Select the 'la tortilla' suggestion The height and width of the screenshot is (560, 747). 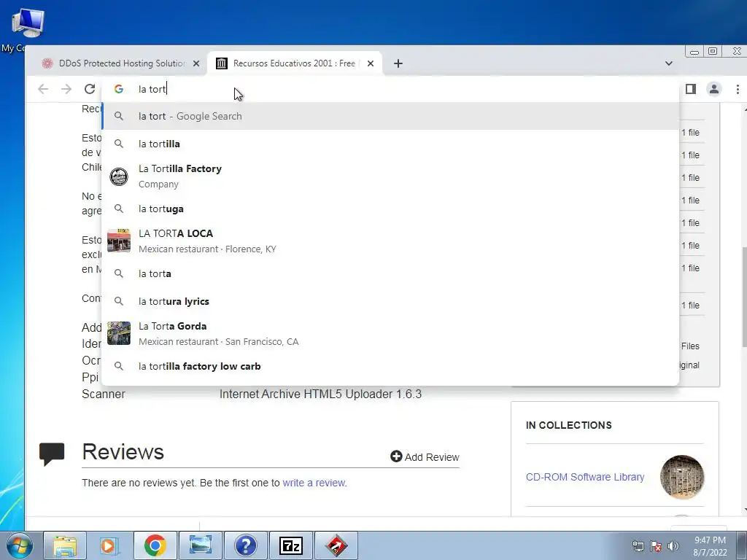point(390,144)
